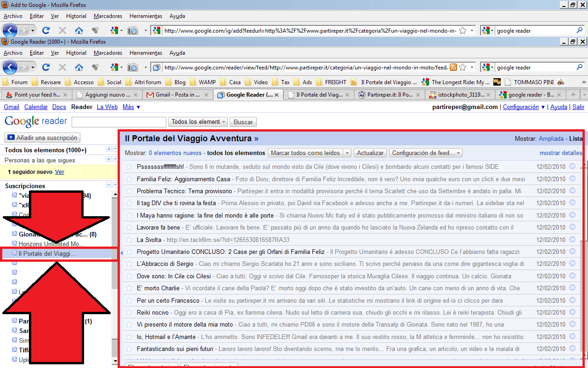The height and width of the screenshot is (368, 588).
Task: Switch to the Point your feed tab
Action: [37, 95]
